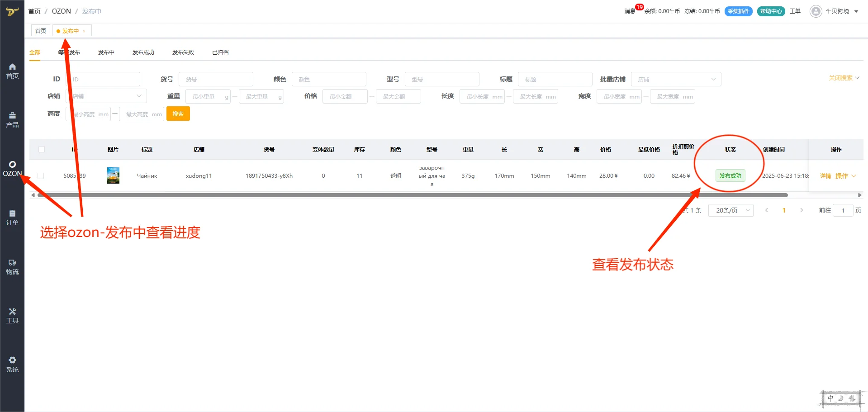This screenshot has width=868, height=412.
Task: Open the 系统 system settings icon
Action: pos(12,364)
